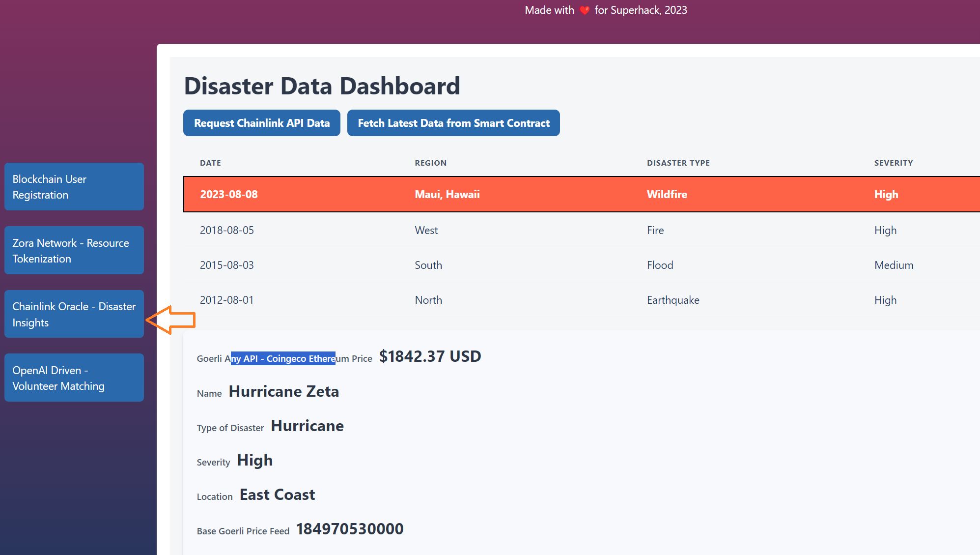
Task: Click the Base Goerli Price Feed label
Action: tap(243, 531)
